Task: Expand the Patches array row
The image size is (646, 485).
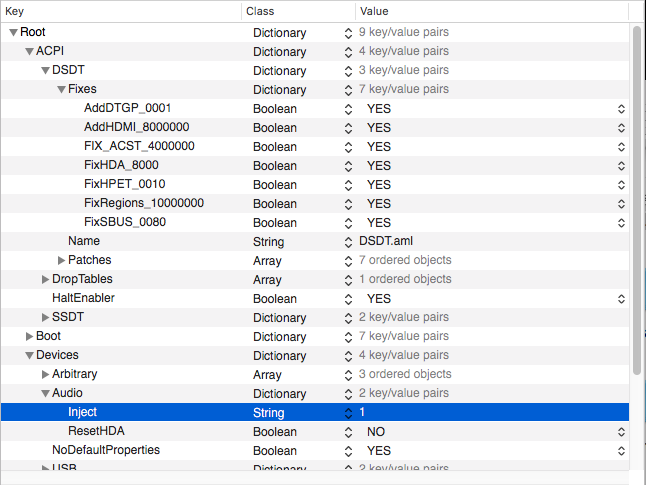Action: (61, 260)
